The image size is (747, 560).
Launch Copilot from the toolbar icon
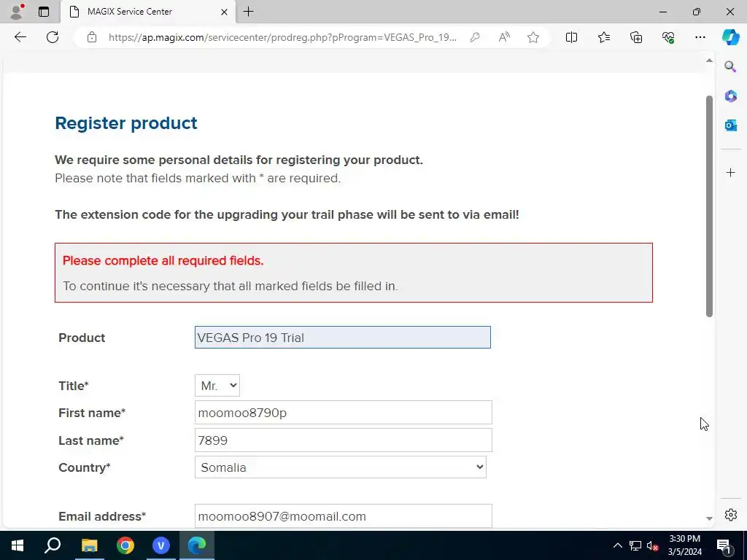pyautogui.click(x=730, y=37)
